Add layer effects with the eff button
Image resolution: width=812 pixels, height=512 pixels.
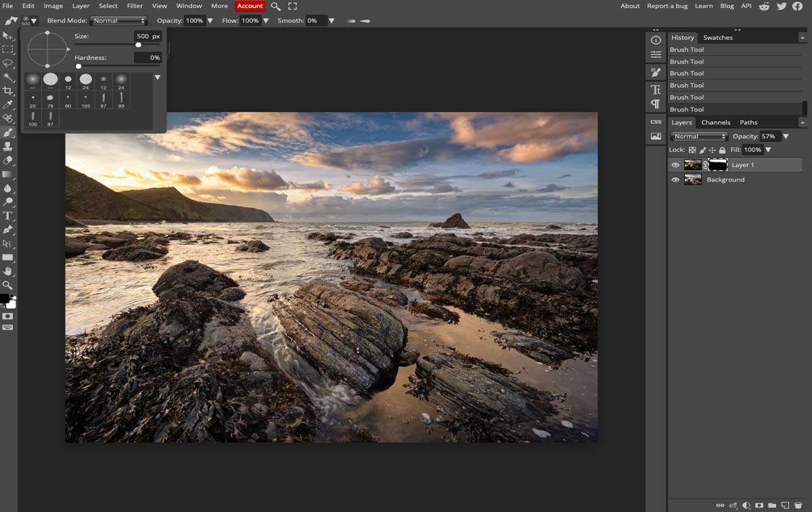click(733, 505)
